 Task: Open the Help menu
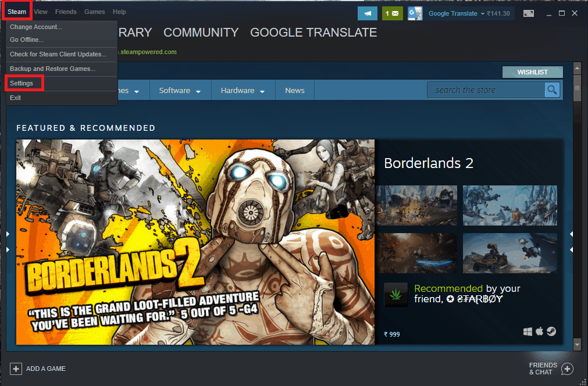[119, 12]
